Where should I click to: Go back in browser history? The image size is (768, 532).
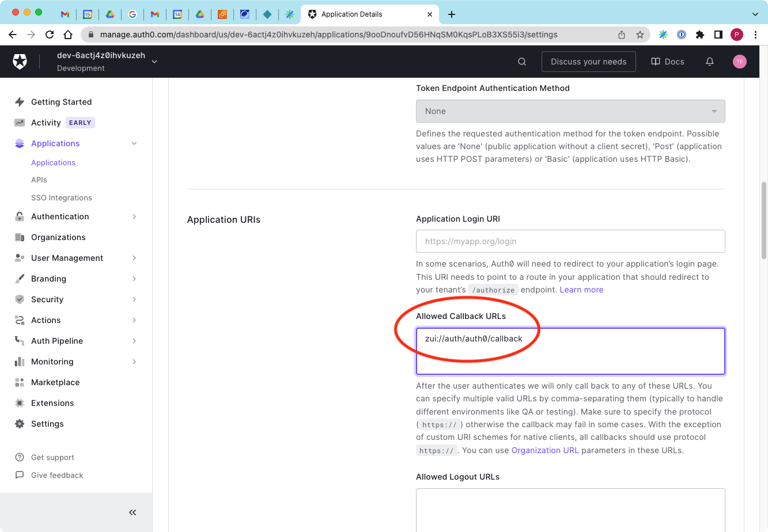13,35
